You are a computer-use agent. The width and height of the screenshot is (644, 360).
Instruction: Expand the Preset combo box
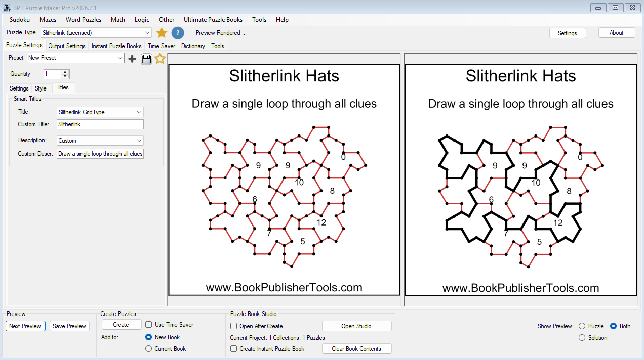[x=75, y=58]
